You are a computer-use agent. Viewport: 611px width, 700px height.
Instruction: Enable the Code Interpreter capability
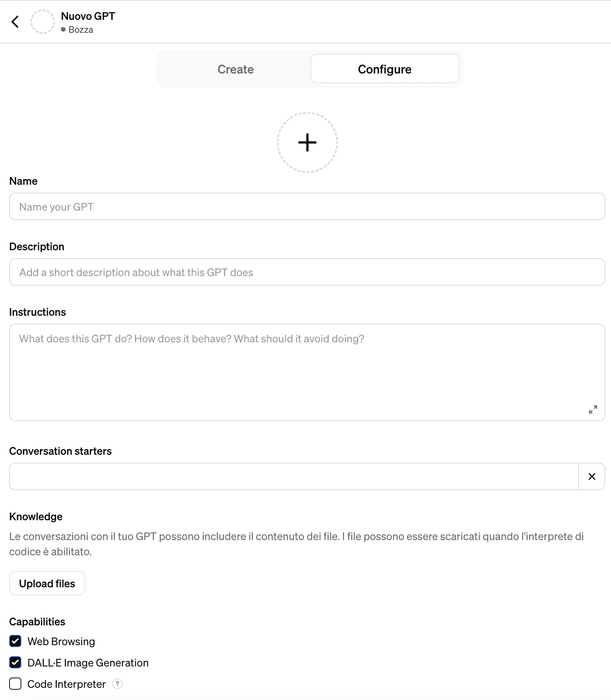pyautogui.click(x=15, y=684)
